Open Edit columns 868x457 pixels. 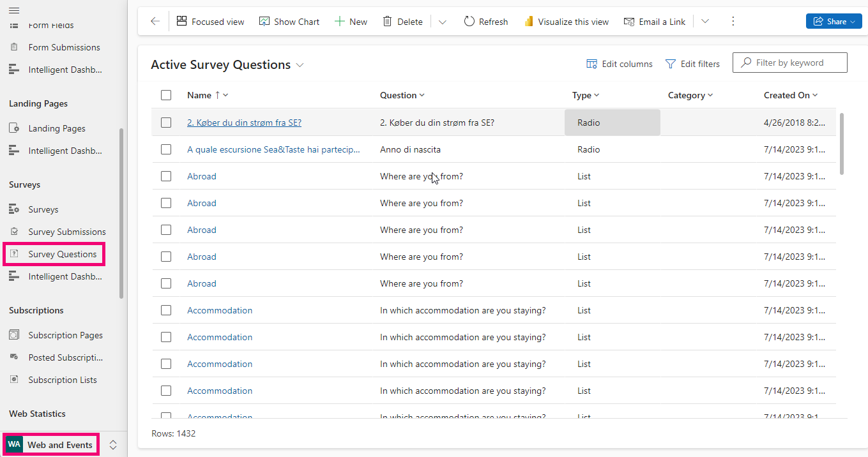(x=620, y=64)
